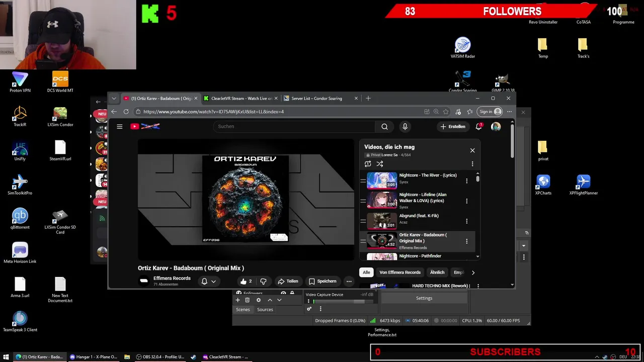This screenshot has height=362, width=644.
Task: Click the Erstellen create button
Action: click(x=453, y=127)
